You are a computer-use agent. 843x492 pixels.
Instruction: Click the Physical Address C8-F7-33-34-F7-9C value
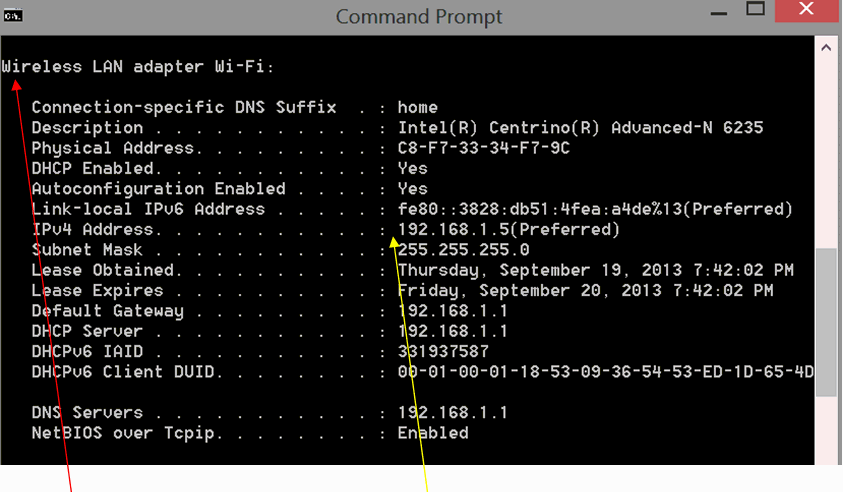484,148
